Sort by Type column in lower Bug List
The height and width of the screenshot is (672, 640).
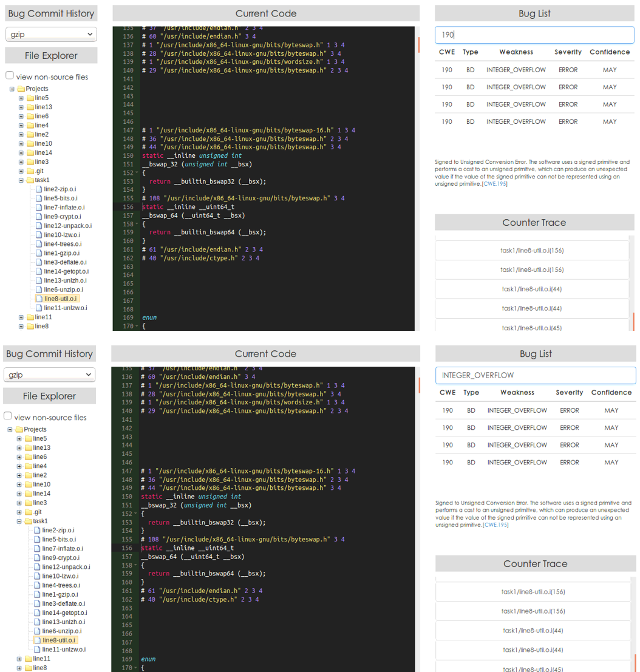coord(471,393)
